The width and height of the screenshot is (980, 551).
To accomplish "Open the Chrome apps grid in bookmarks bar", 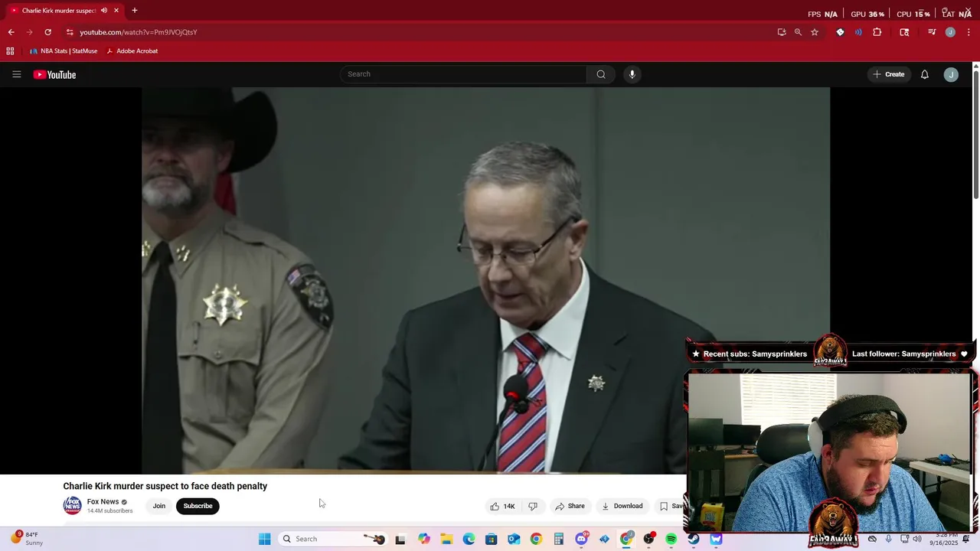I will tap(10, 51).
